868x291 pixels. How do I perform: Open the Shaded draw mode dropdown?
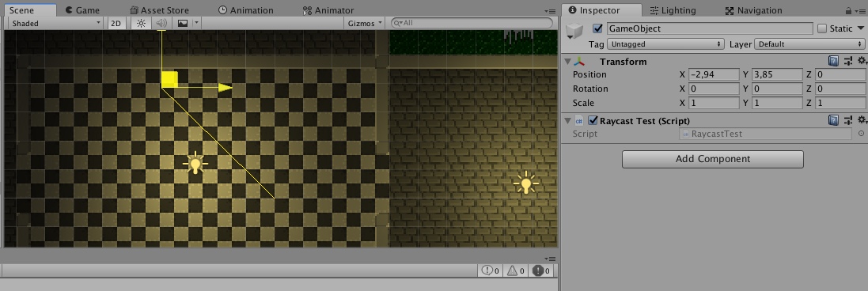[x=56, y=23]
